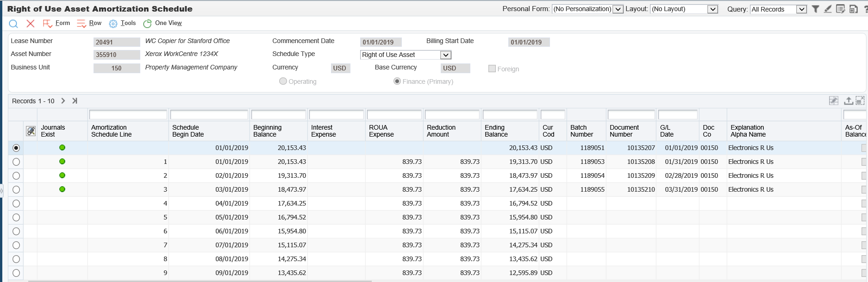Click the Lease Number field 20491
Image resolution: width=868 pixels, height=282 pixels.
tap(117, 42)
